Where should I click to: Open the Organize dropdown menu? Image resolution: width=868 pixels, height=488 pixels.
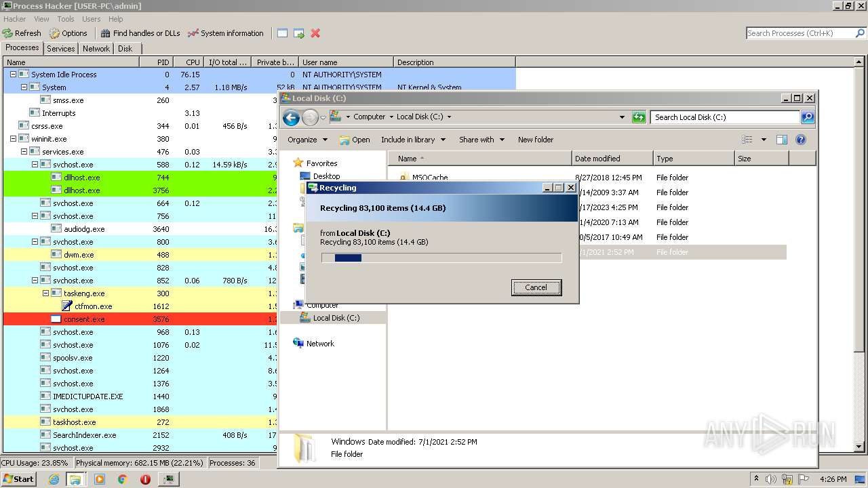coord(308,140)
